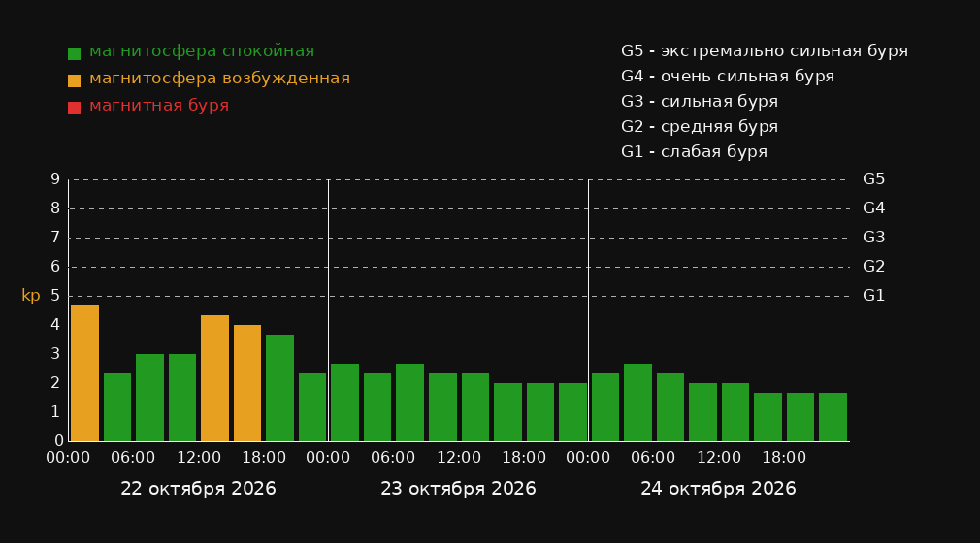980x543 pixels.
Task: Click the green 18:00 bar on 22 октября
Action: click(x=280, y=388)
